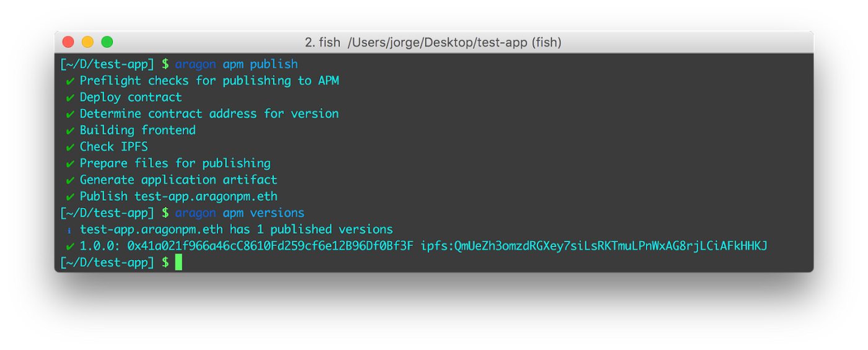
Task: Click the red close window button
Action: click(x=68, y=42)
